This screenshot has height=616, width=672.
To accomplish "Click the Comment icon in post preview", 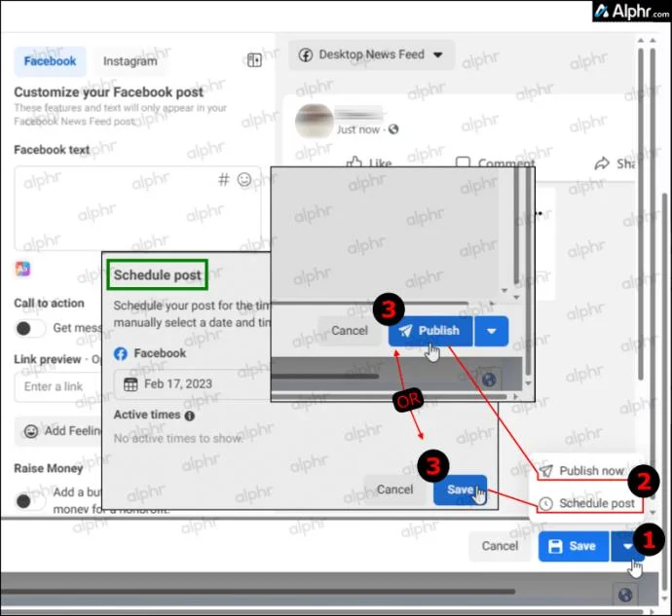I will [464, 163].
